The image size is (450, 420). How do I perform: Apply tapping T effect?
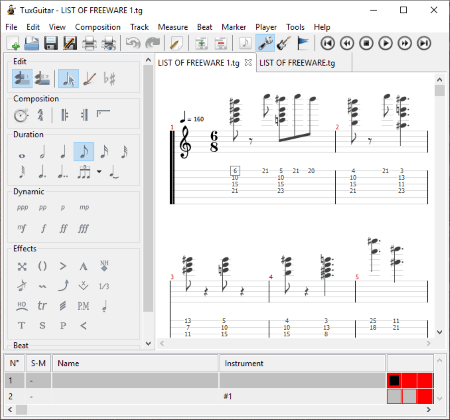22,325
